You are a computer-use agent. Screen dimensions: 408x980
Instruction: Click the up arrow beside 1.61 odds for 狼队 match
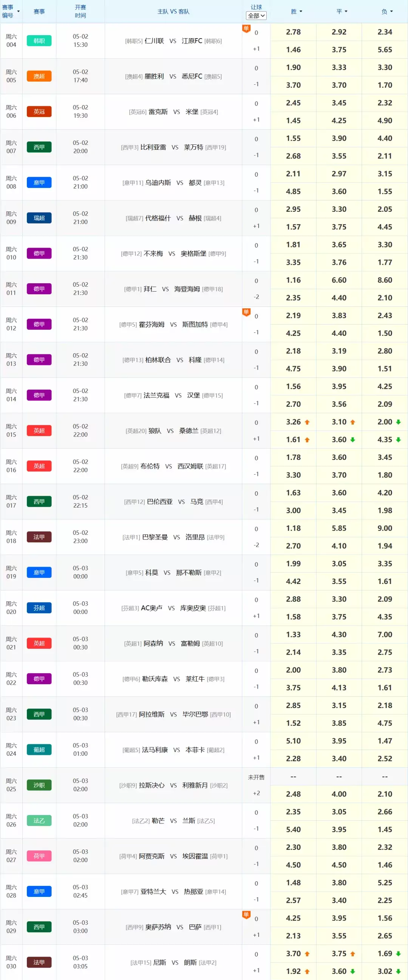pos(307,440)
